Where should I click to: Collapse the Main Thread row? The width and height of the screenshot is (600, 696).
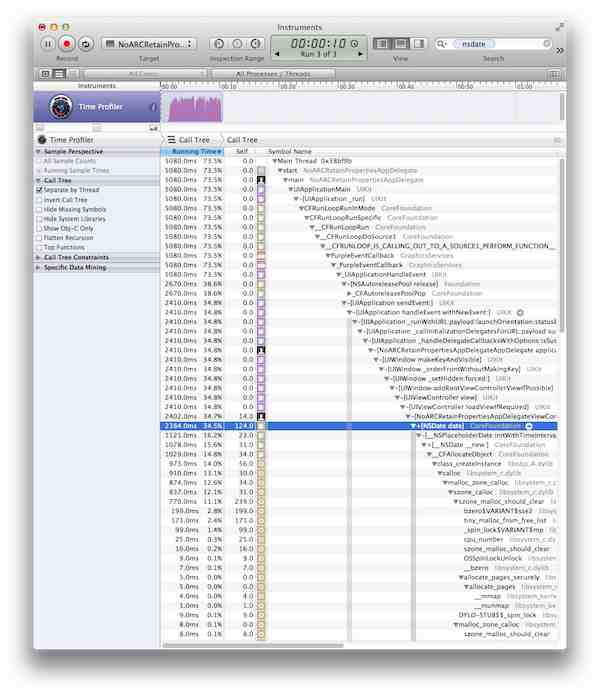click(x=275, y=161)
